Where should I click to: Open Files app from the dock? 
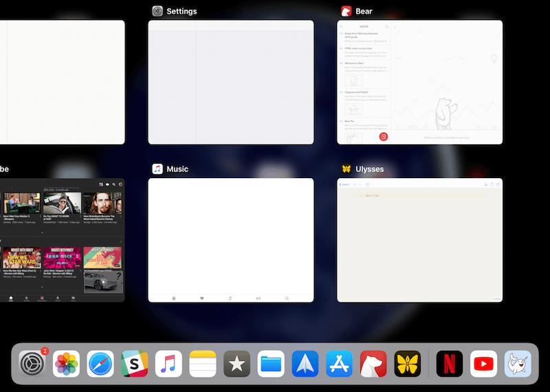271,364
